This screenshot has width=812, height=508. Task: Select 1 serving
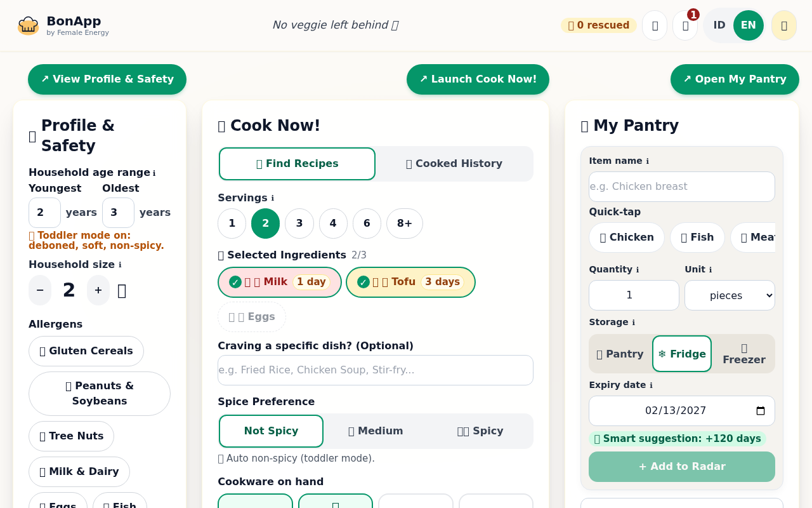(232, 224)
